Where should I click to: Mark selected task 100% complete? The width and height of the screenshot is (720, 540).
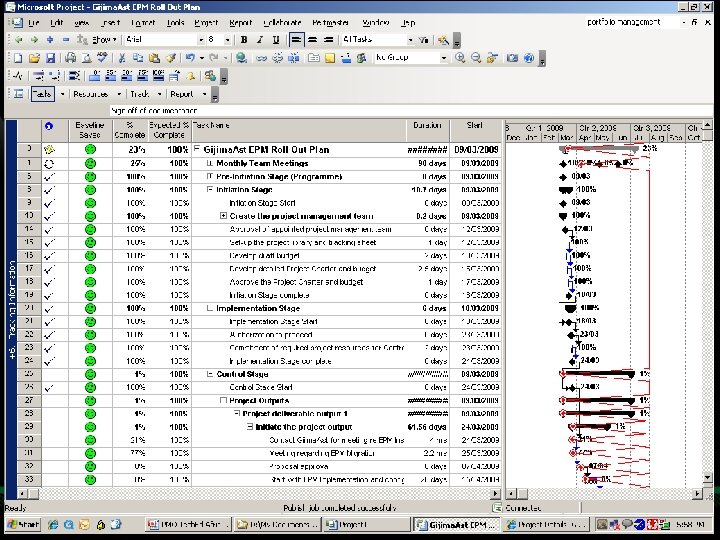pos(158,76)
